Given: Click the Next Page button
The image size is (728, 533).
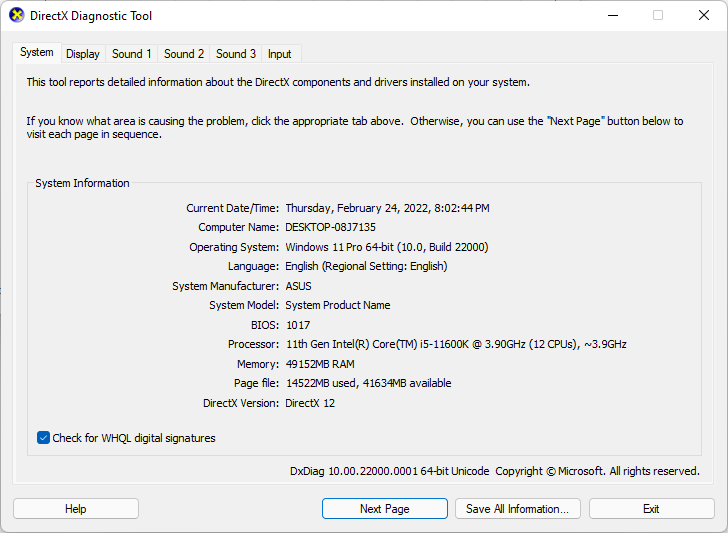Looking at the screenshot, I should [x=384, y=509].
